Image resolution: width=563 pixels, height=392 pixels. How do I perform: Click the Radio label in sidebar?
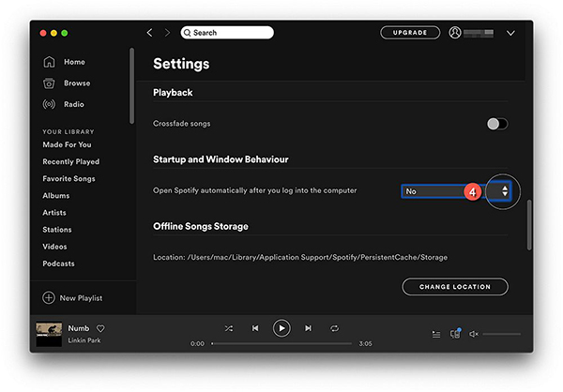point(74,104)
